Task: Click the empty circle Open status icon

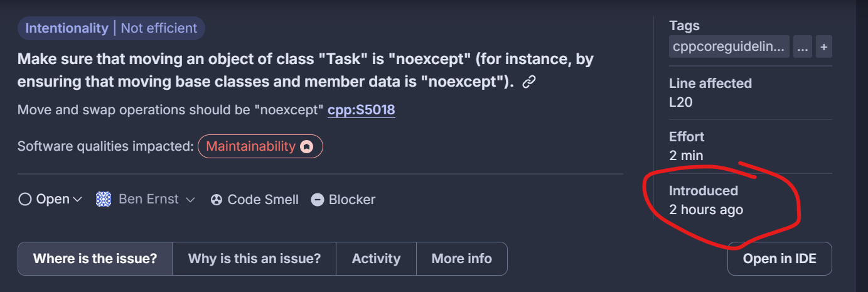Action: point(25,200)
